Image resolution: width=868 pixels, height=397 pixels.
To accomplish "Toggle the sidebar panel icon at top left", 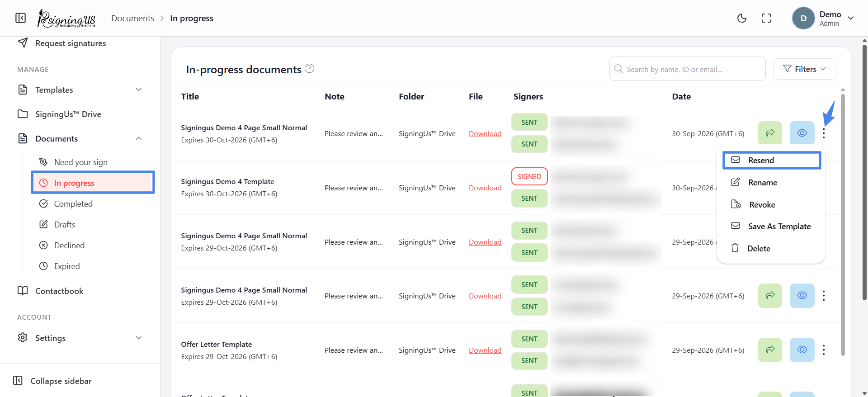I will [x=21, y=18].
